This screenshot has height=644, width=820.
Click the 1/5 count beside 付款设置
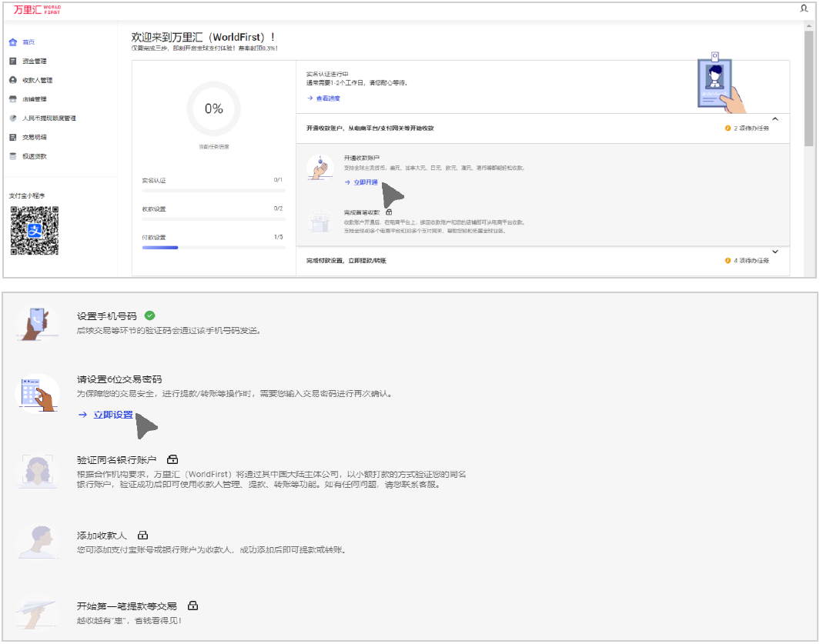(x=278, y=237)
